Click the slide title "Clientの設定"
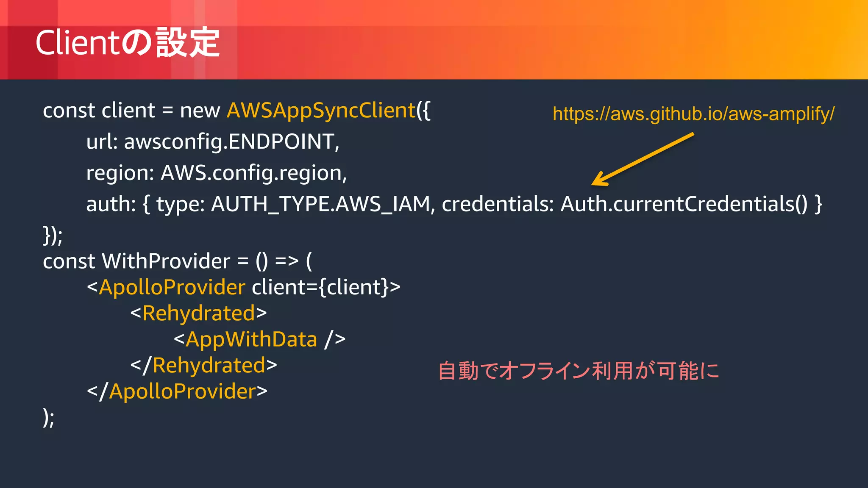Viewport: 868px width, 488px height. click(x=128, y=42)
